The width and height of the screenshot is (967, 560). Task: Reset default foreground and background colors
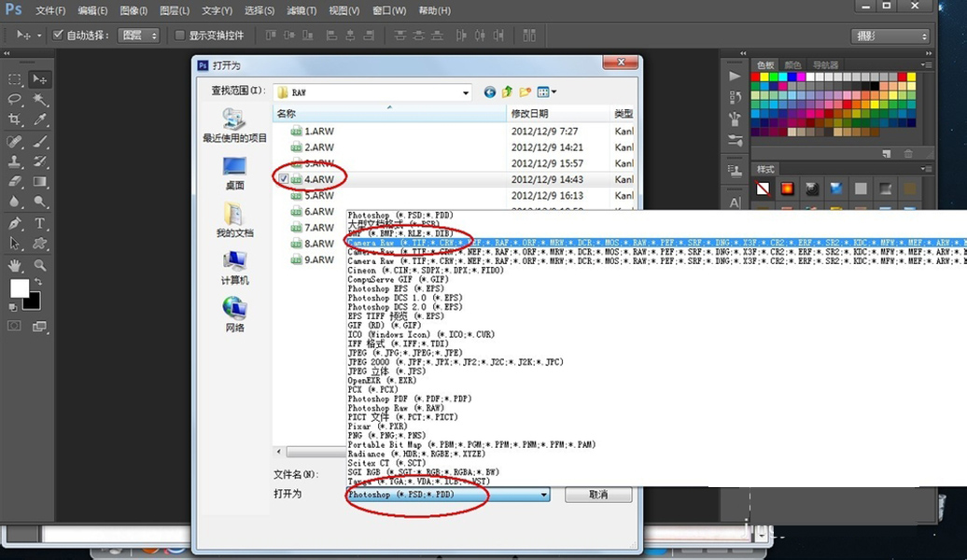pyautogui.click(x=13, y=306)
